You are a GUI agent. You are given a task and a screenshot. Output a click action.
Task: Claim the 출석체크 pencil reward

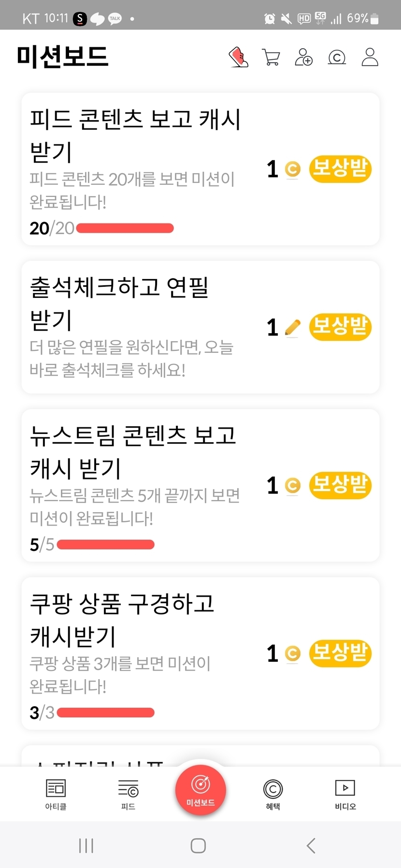(x=340, y=327)
